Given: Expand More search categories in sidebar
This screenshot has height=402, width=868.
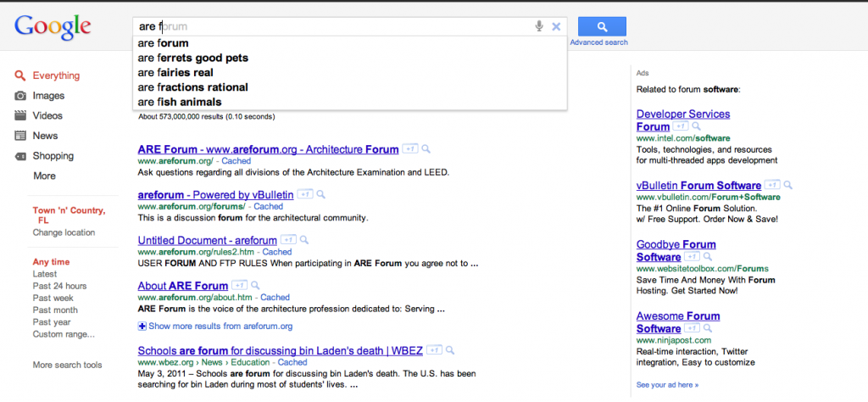Looking at the screenshot, I should click(44, 176).
